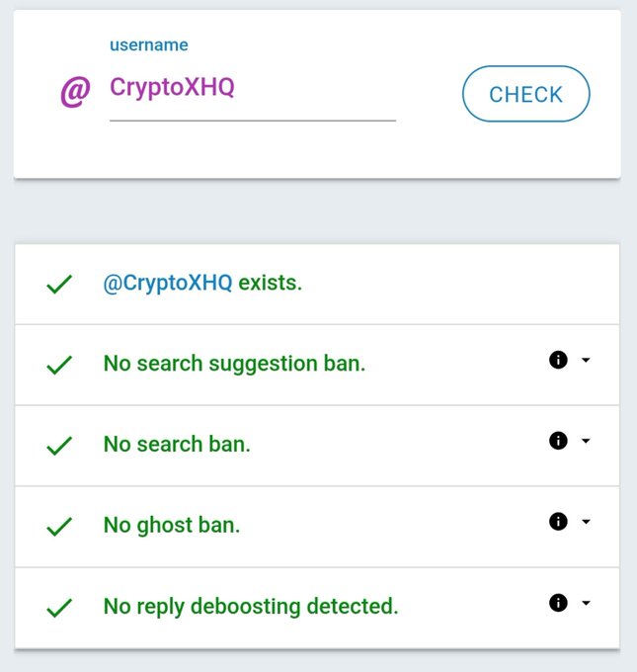Click the purple @ symbol icon
637x672 pixels.
(x=75, y=91)
